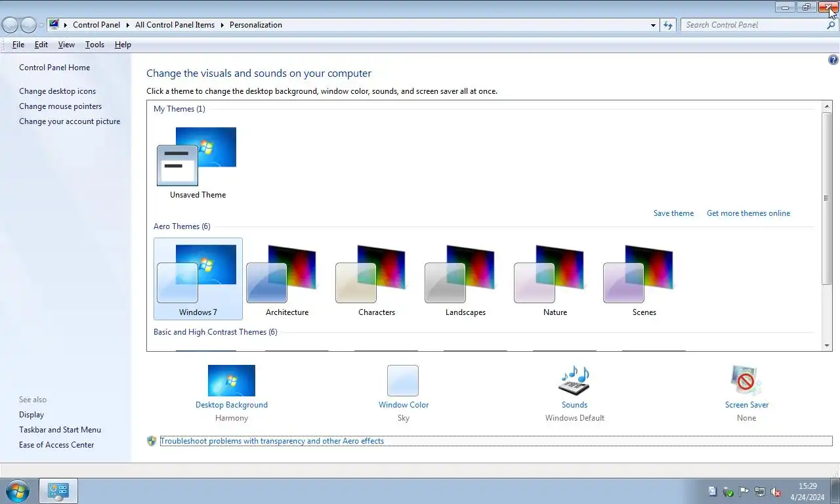Select the Unsaved Theme thumbnail

(x=198, y=163)
